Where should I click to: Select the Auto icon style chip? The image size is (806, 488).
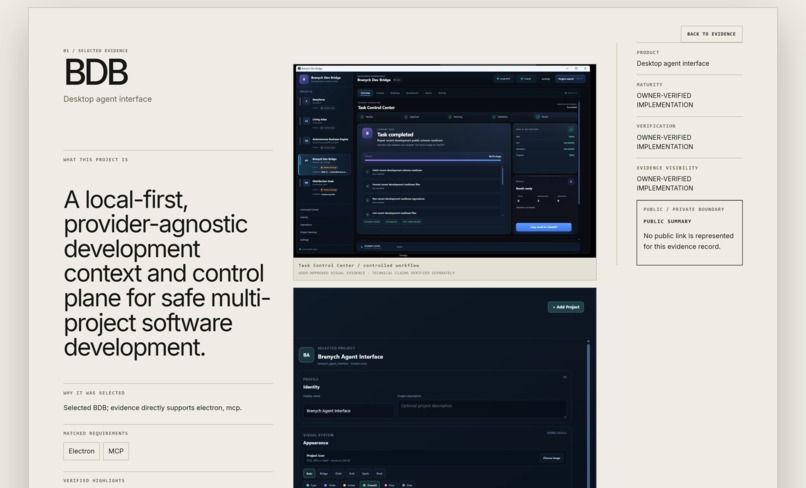309,473
